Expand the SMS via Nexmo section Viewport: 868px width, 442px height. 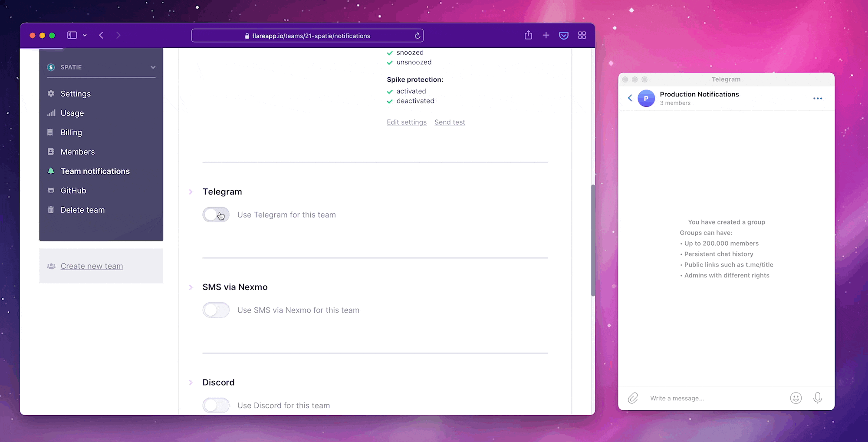coord(191,287)
